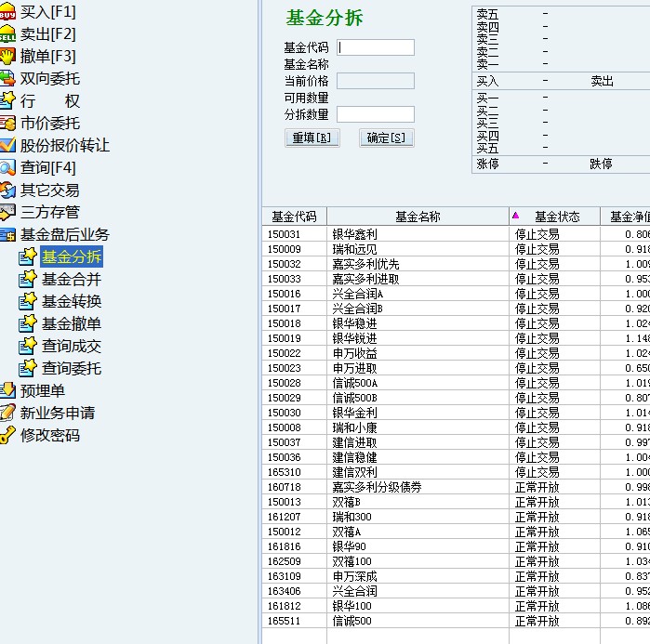Open 撤单[F3] in the sidebar

point(48,57)
